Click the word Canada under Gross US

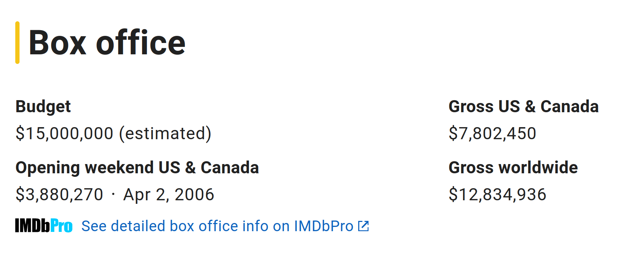569,107
